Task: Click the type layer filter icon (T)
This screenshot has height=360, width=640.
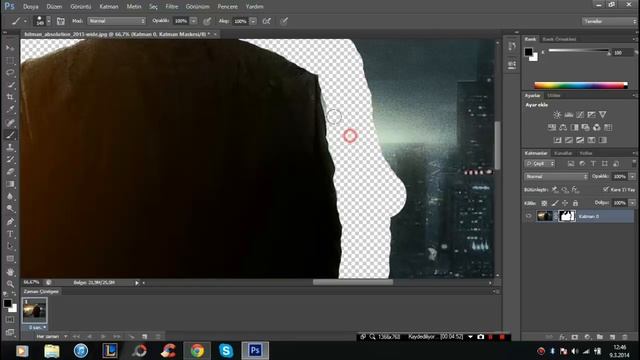Action: click(593, 164)
